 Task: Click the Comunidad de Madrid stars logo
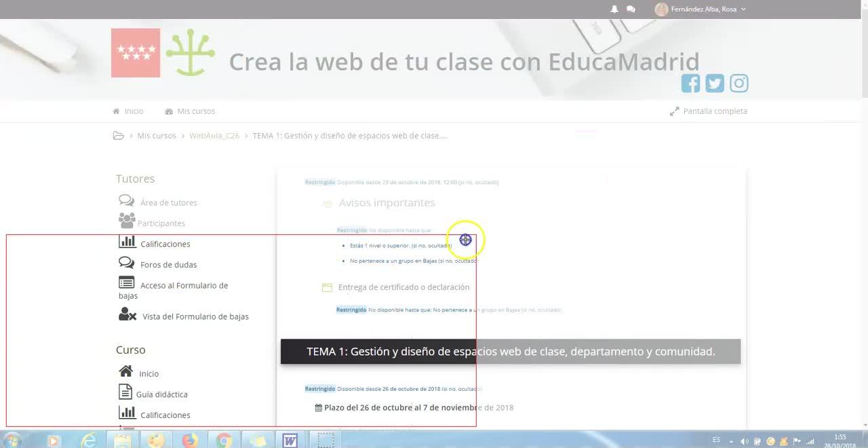(136, 53)
